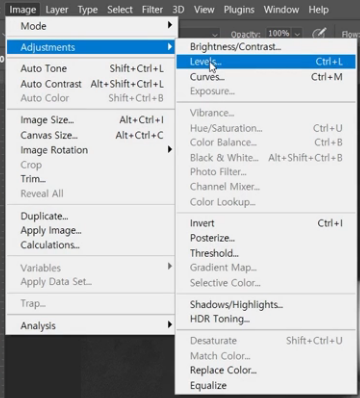Toggle pressure for opacity icon
The height and width of the screenshot is (398, 360).
pyautogui.click(x=319, y=33)
